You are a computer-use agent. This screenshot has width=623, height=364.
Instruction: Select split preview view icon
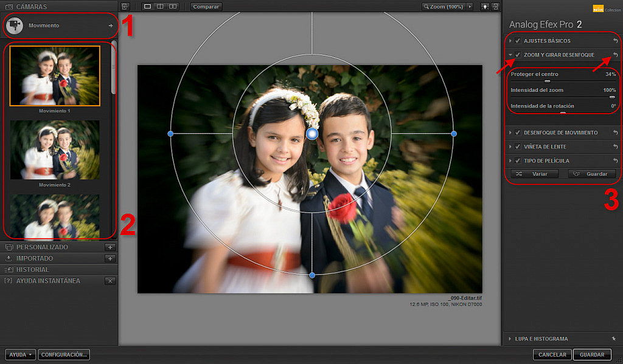[x=160, y=7]
